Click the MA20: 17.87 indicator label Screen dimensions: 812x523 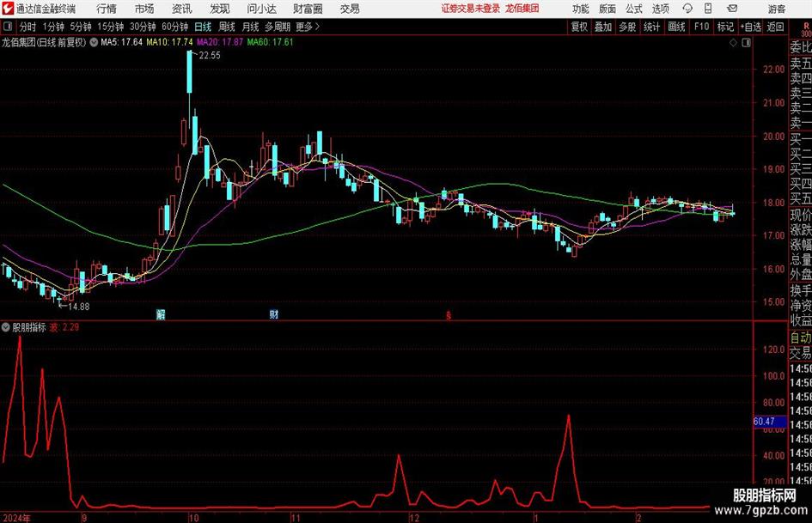coord(220,42)
